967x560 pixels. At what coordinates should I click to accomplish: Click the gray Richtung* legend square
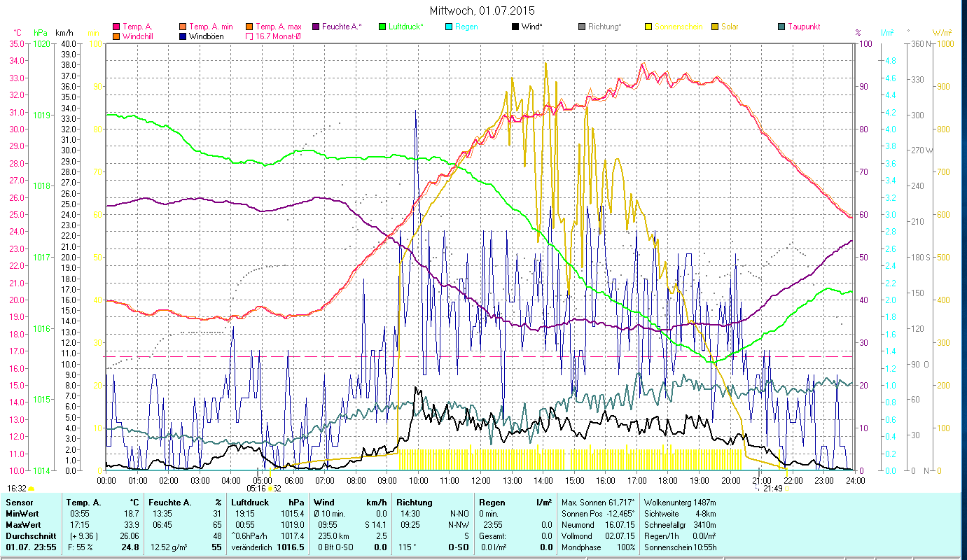(x=581, y=27)
